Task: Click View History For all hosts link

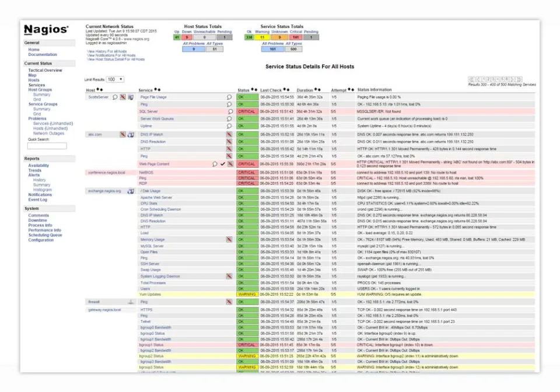Action: pos(107,51)
